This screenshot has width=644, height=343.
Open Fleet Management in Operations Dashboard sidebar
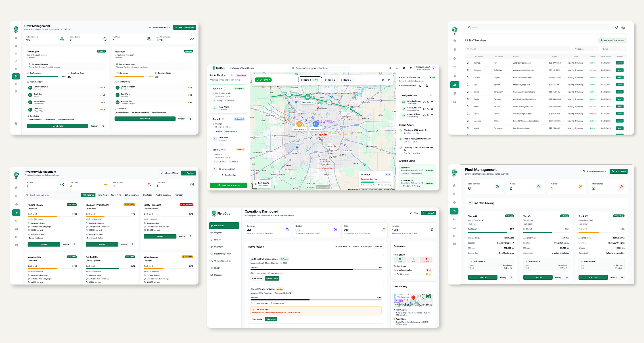coord(222,254)
